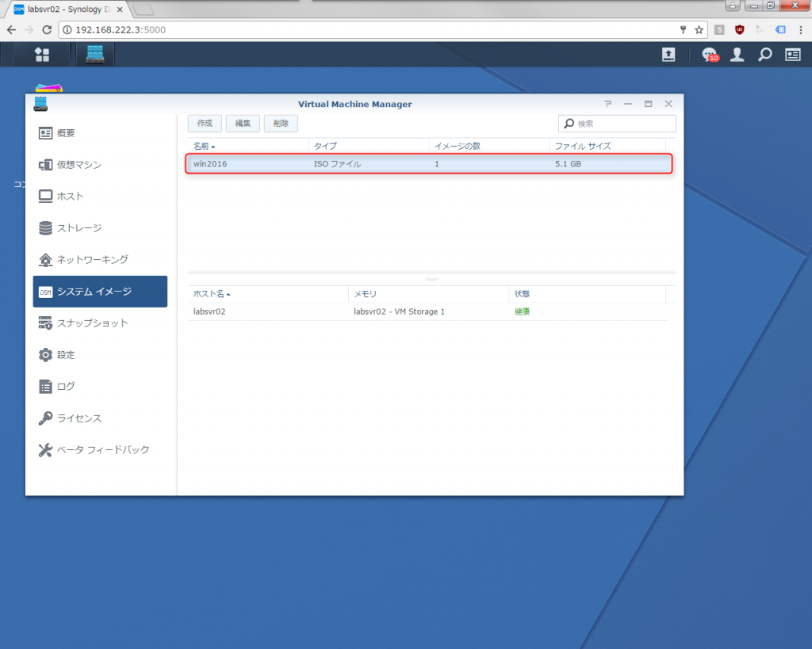Maximize the Virtual Machine Manager window
Screen dimensions: 812x649
point(649,104)
